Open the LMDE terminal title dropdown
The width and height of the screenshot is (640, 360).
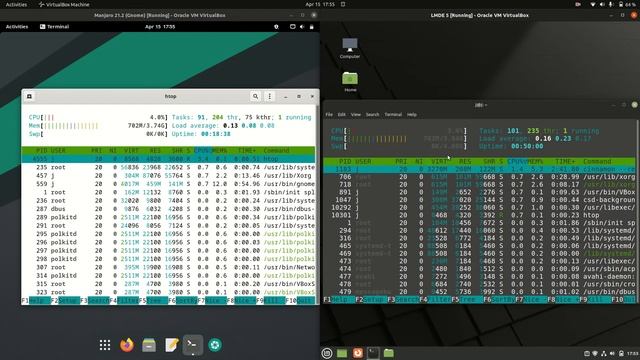pos(481,105)
